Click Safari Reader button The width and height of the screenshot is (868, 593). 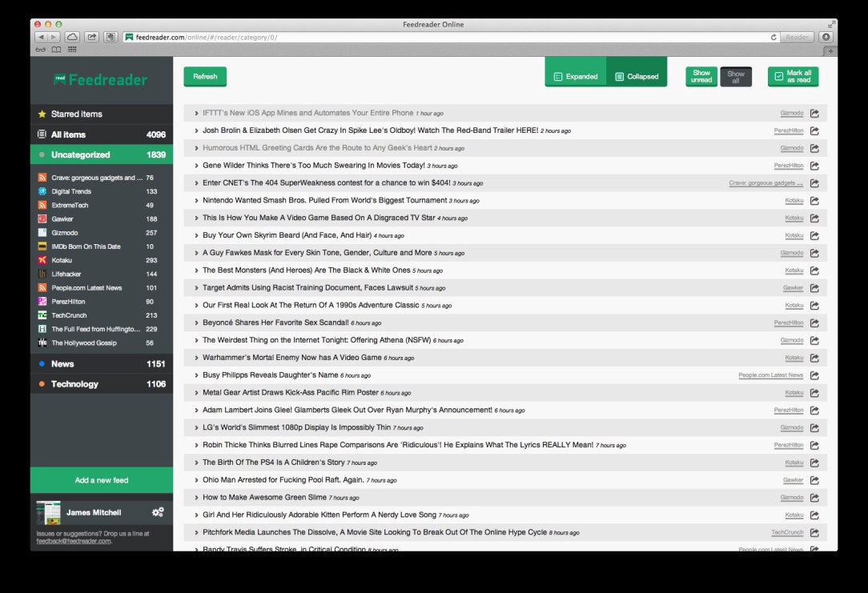tap(798, 37)
